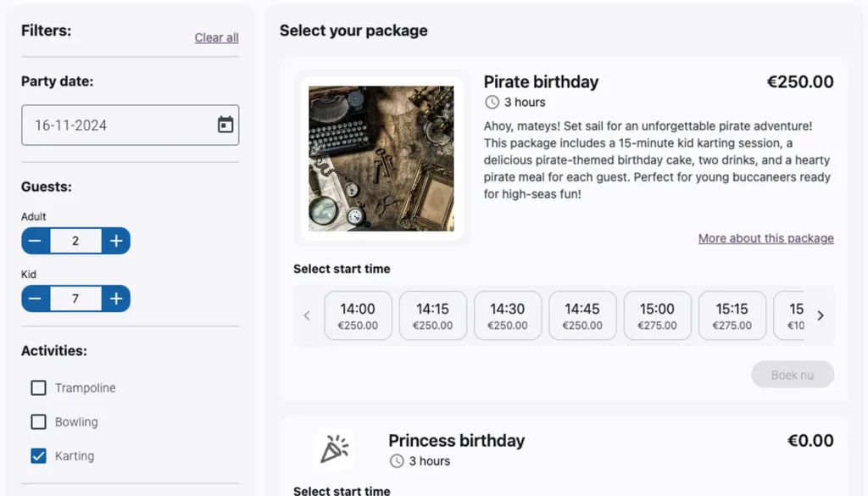Screen dimensions: 868x496
Task: Enable the Trampoline activity filter
Action: pyautogui.click(x=38, y=388)
